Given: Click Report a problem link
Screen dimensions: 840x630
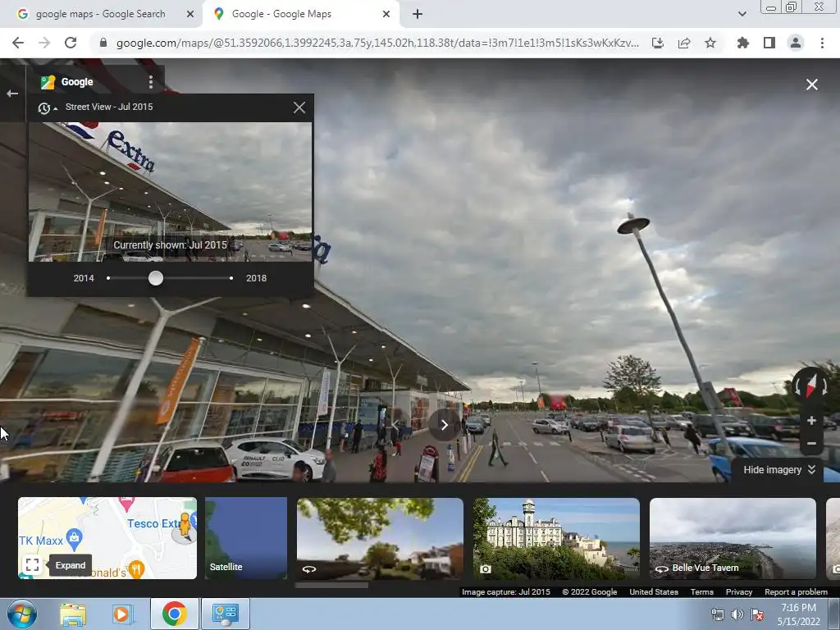Looking at the screenshot, I should (x=796, y=592).
